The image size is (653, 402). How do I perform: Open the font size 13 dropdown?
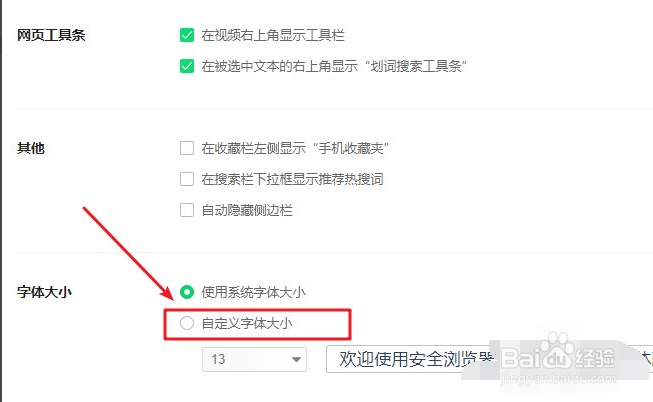pyautogui.click(x=254, y=359)
